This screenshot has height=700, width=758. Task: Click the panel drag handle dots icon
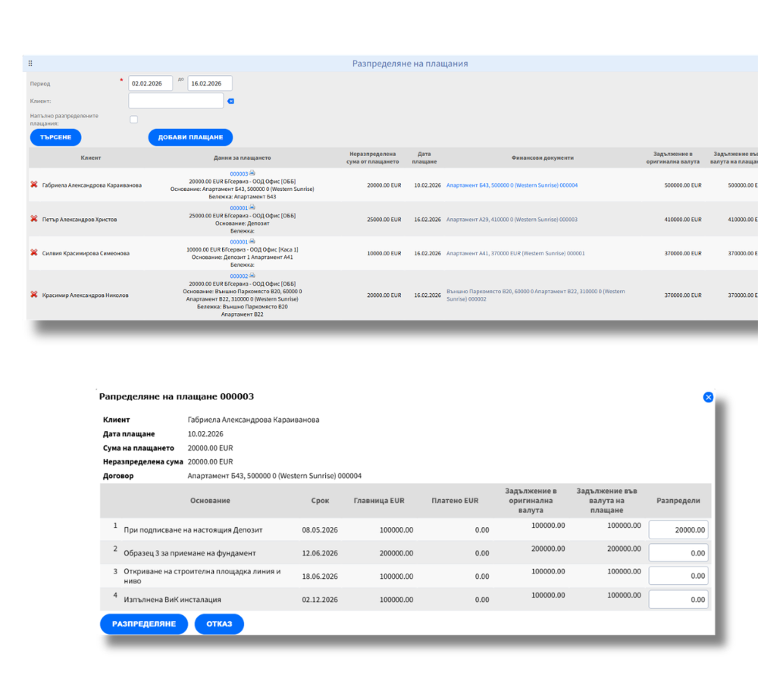point(30,64)
